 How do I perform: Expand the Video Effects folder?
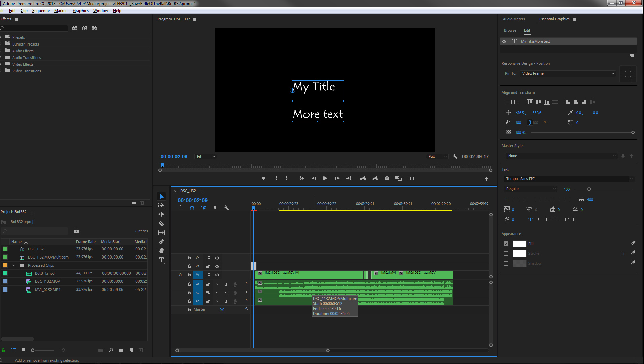(1, 64)
